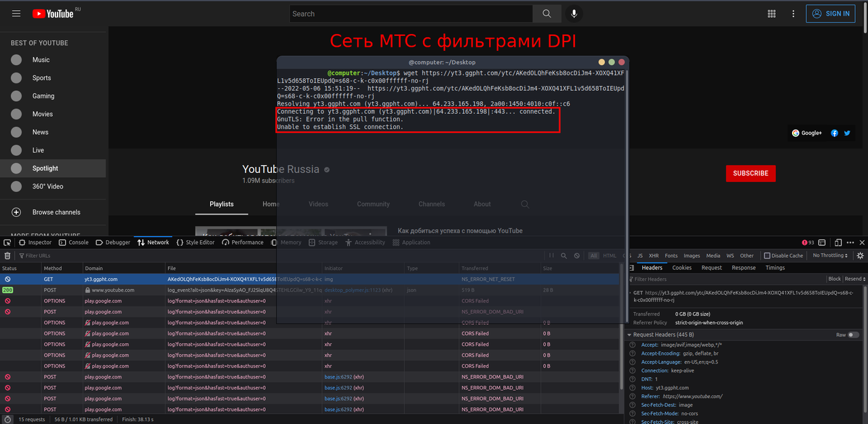
Task: Click the Block request button
Action: click(x=834, y=279)
